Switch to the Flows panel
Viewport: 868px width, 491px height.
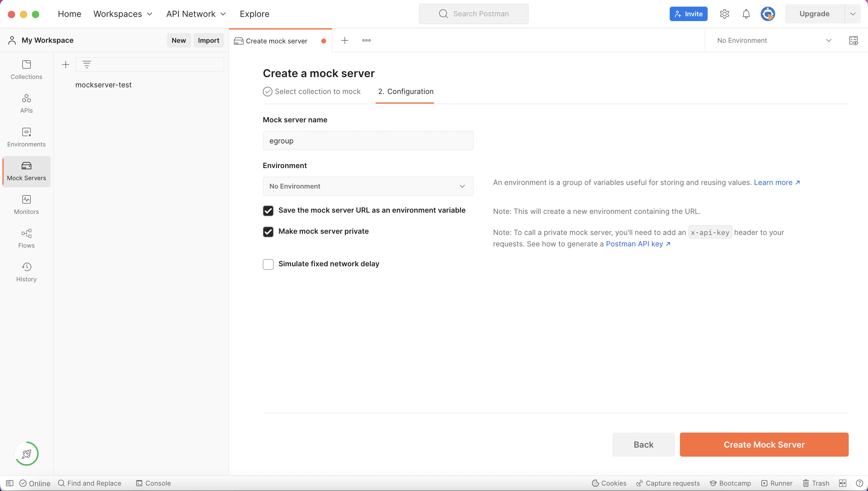26,238
